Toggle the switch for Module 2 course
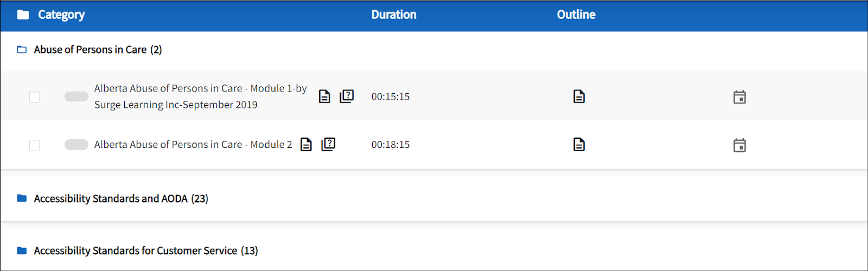 (76, 145)
